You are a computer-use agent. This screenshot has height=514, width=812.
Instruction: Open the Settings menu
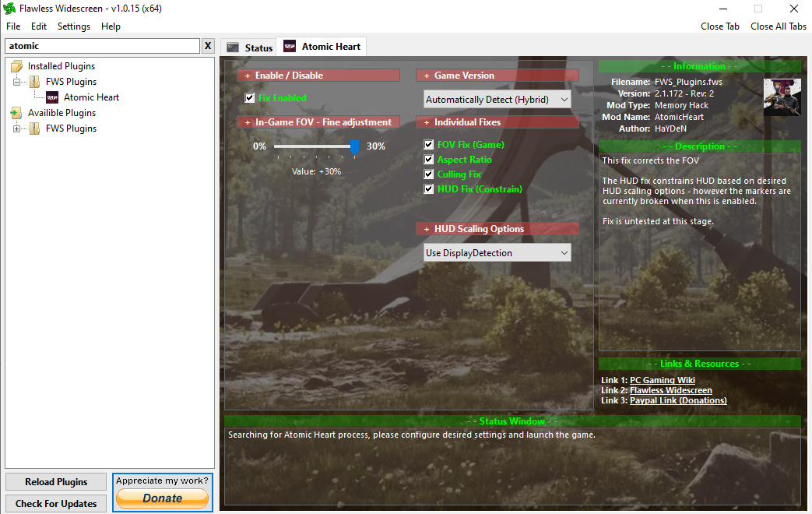(74, 26)
